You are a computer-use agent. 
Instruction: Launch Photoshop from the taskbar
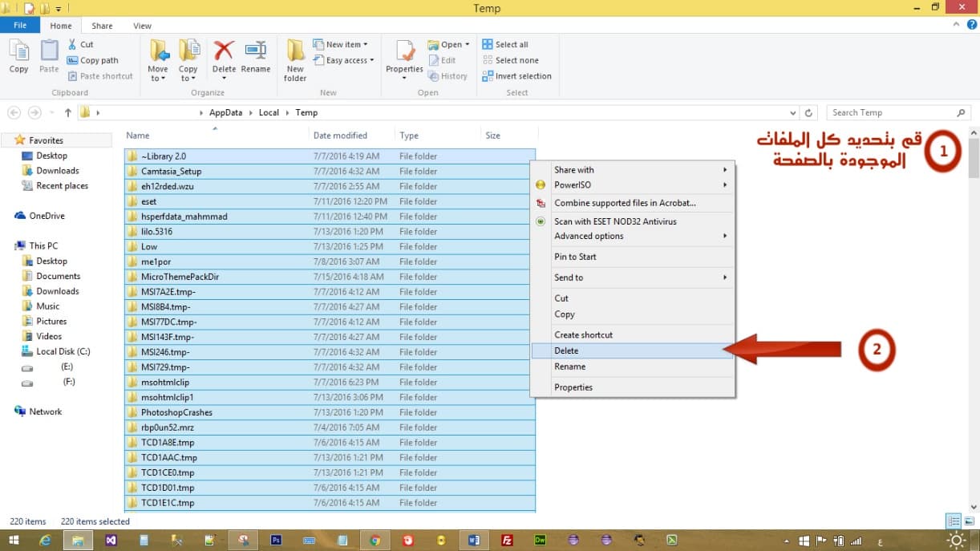pyautogui.click(x=275, y=541)
